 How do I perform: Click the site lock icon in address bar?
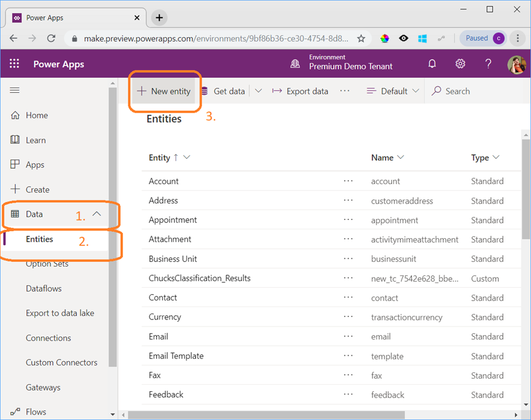75,39
